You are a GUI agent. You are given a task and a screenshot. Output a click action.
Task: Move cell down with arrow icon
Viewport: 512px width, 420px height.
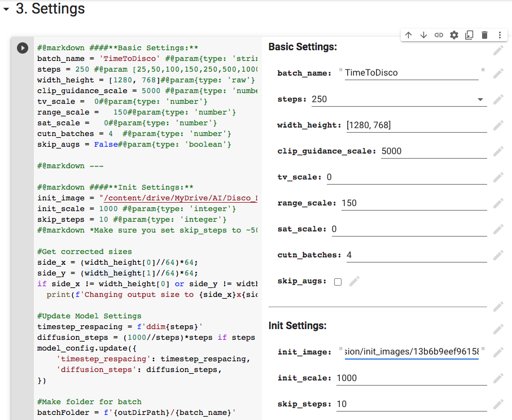[x=423, y=35]
